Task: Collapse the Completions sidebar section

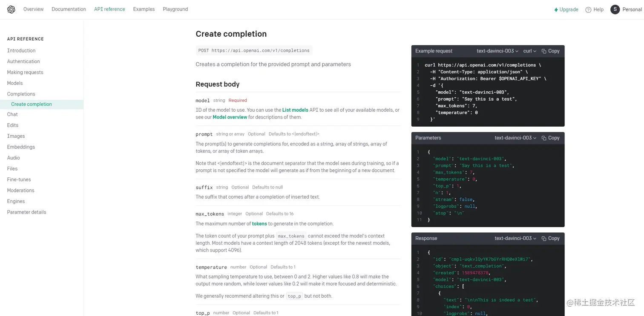Action: coord(21,94)
